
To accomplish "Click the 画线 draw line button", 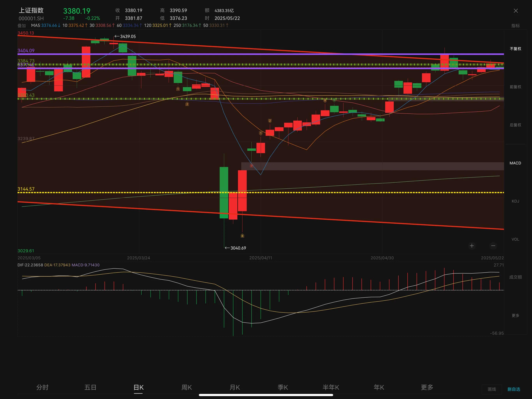I will (x=492, y=389).
